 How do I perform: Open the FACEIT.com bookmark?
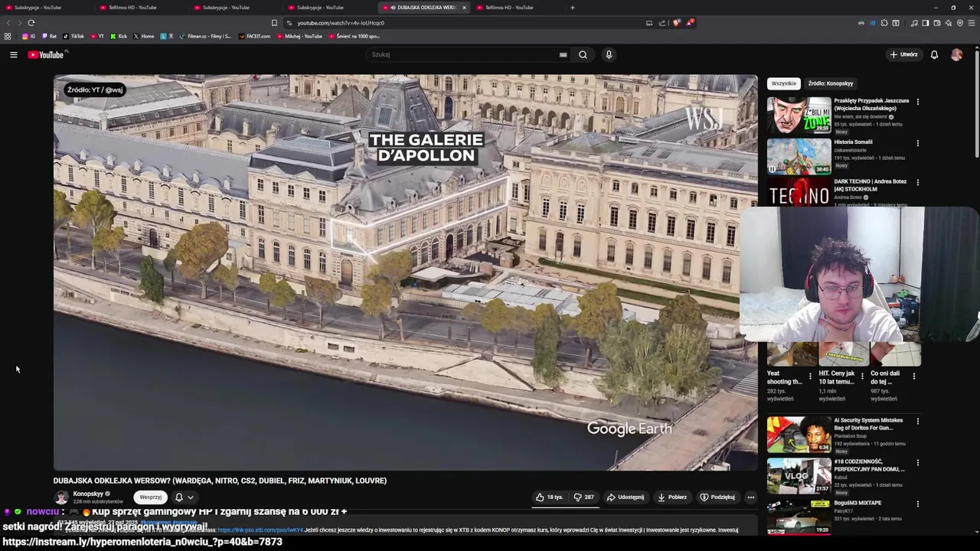(x=255, y=36)
